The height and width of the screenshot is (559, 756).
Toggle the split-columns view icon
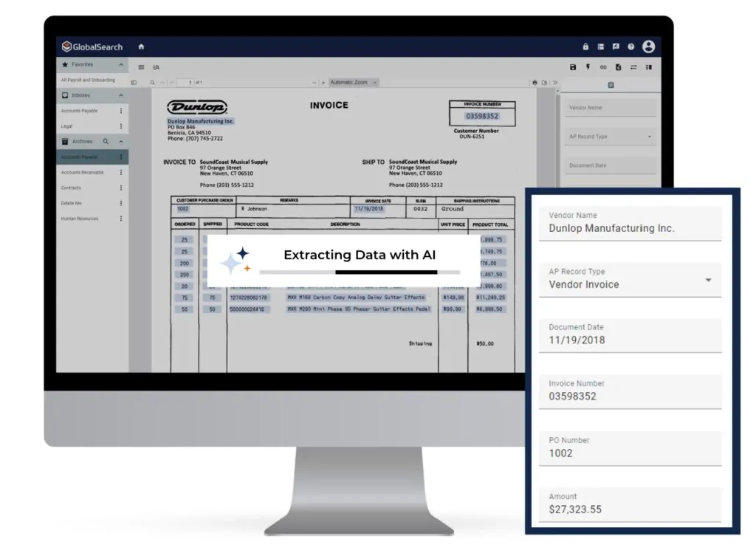coord(650,66)
